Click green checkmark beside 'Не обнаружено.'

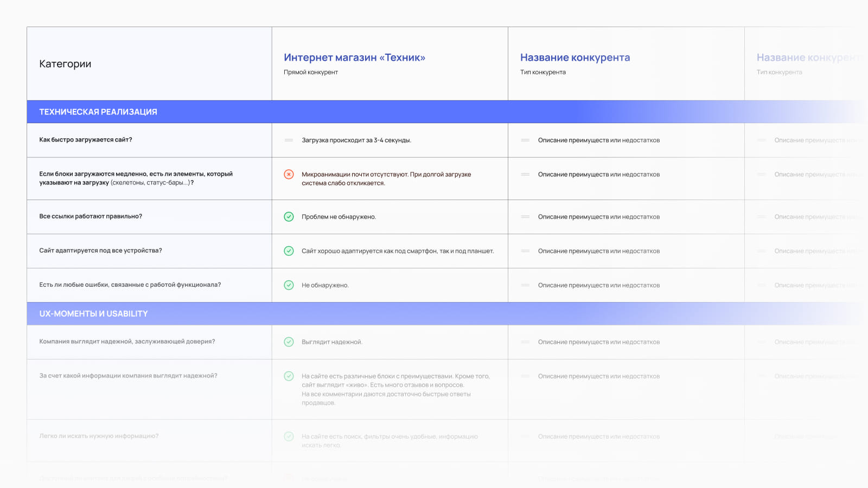[x=289, y=285]
